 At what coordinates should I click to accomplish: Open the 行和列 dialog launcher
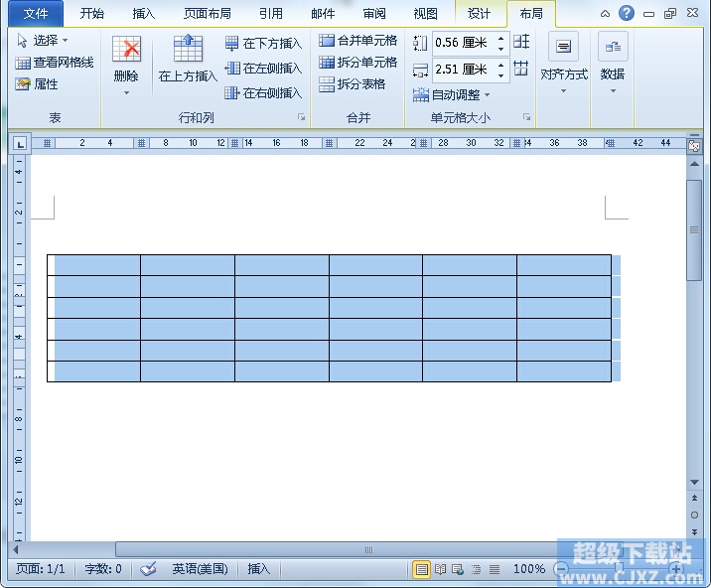301,117
